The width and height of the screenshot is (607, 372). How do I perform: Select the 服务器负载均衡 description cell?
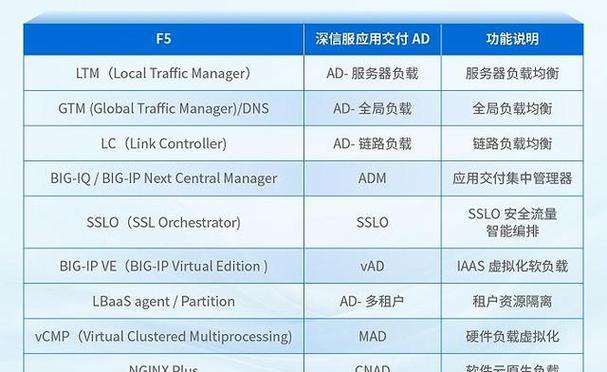(512, 73)
